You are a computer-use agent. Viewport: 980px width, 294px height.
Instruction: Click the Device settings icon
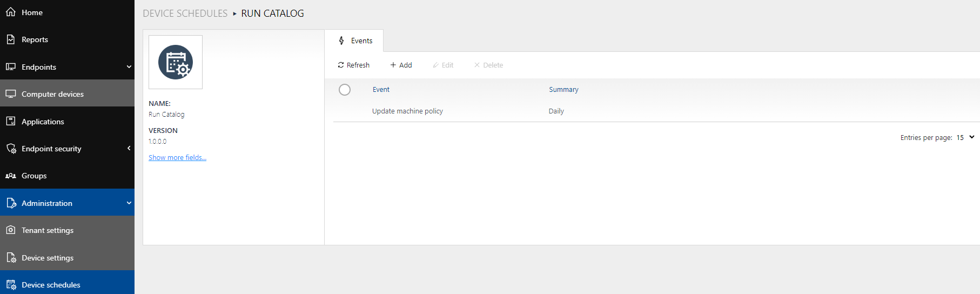coord(11,258)
